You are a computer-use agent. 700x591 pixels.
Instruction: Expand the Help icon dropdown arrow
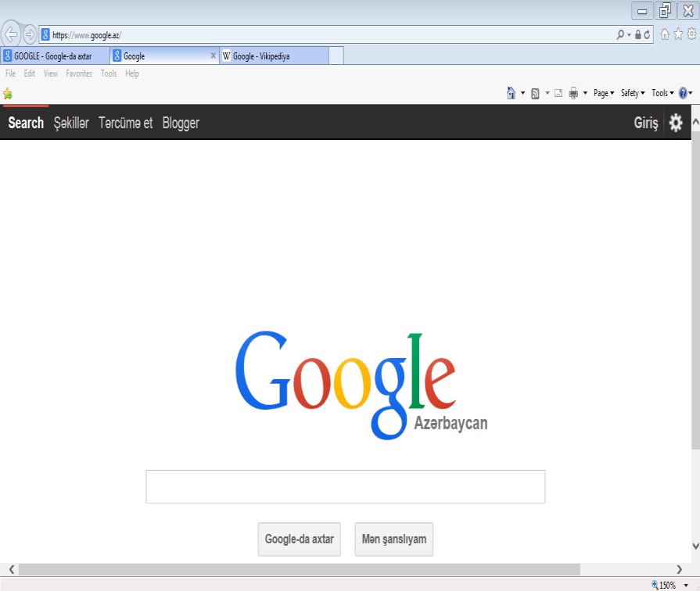pos(691,93)
